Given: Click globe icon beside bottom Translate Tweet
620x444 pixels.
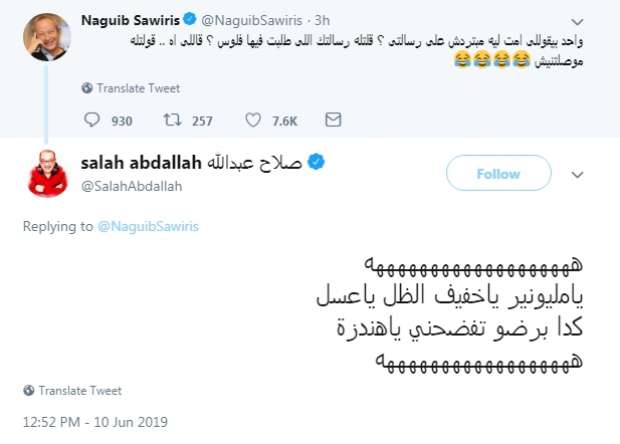Looking at the screenshot, I should [x=30, y=390].
